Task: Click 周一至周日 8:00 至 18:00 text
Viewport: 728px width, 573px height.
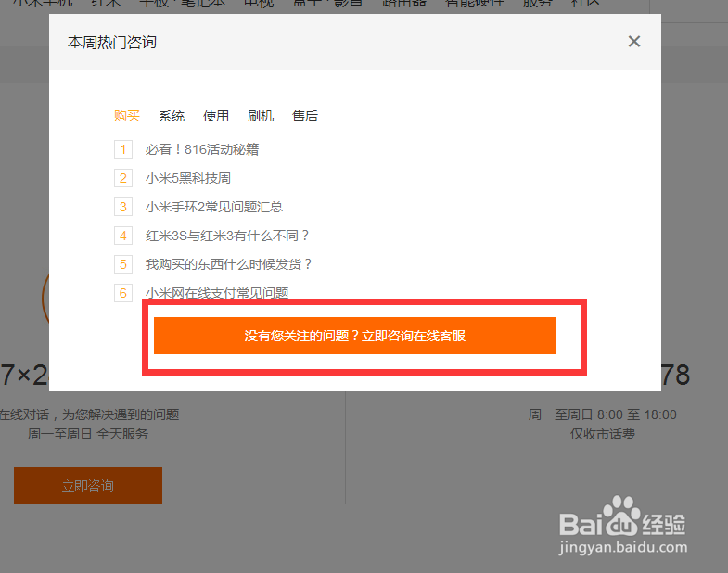Action: (603, 414)
